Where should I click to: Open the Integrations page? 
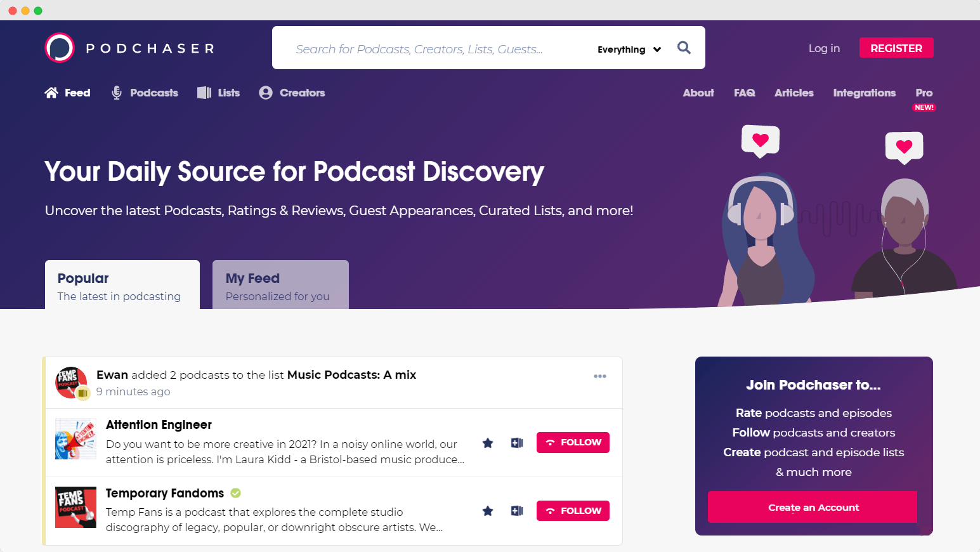[x=865, y=93]
